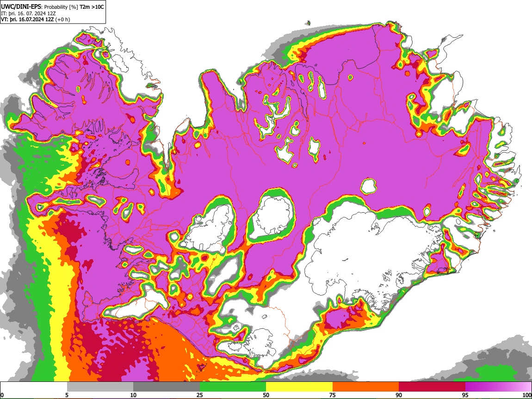Click the yellow 50-75% legend band
Image resolution: width=532 pixels, height=399 pixels.
[299, 387]
